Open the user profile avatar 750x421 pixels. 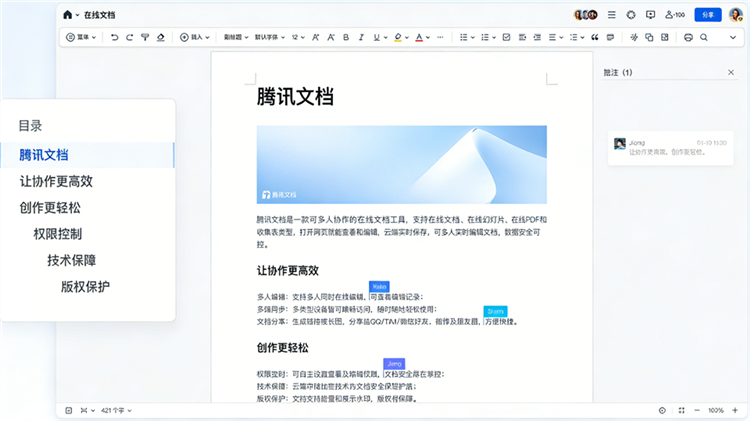click(x=736, y=15)
